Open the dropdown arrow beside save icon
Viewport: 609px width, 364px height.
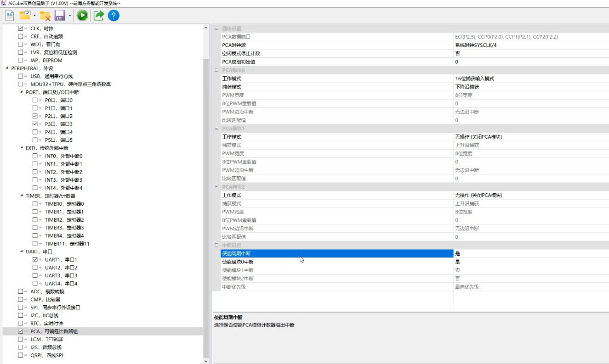tap(69, 16)
